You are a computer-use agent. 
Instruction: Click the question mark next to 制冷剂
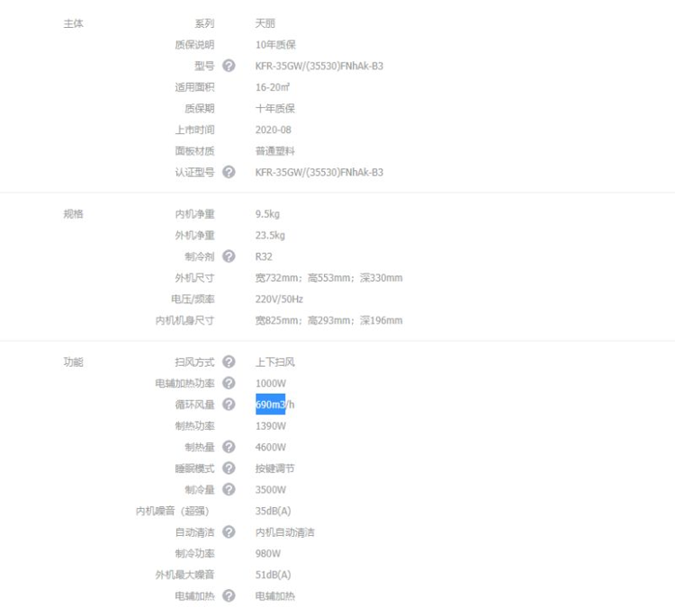pos(229,256)
